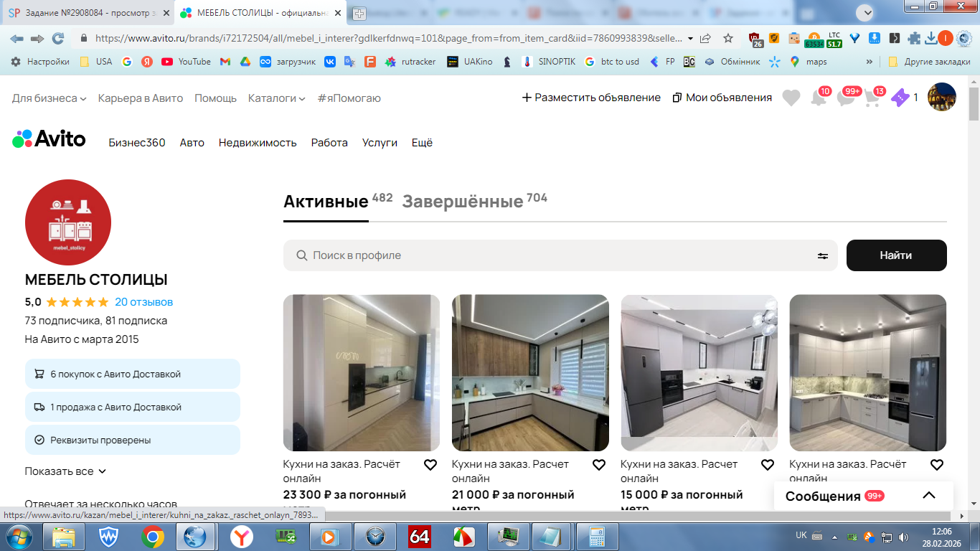Open the user profile avatar
980x551 pixels.
click(x=942, y=97)
